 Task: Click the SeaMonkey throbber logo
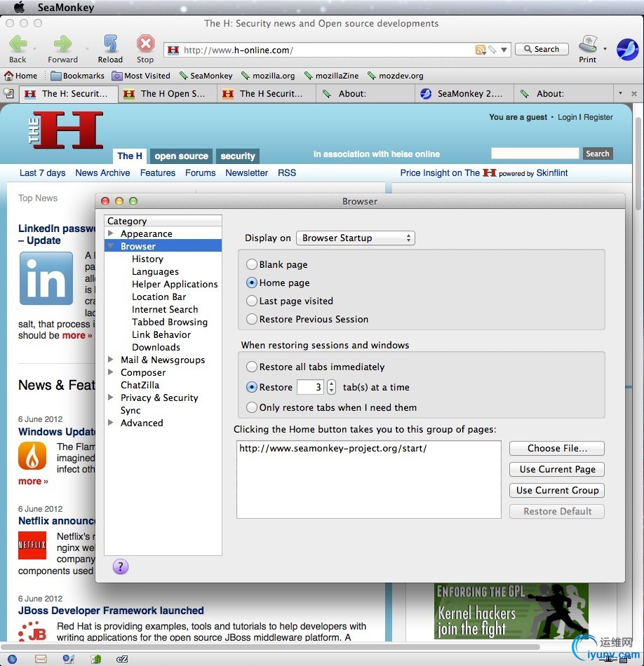coord(627,49)
